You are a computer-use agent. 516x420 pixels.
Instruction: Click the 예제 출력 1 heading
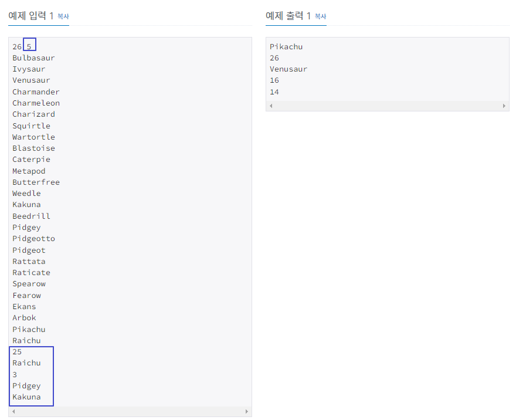288,15
